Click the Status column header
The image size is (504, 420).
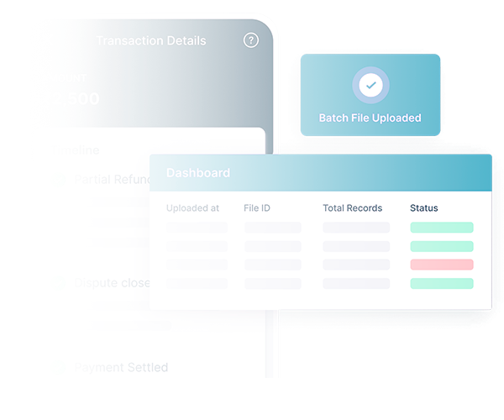[423, 207]
